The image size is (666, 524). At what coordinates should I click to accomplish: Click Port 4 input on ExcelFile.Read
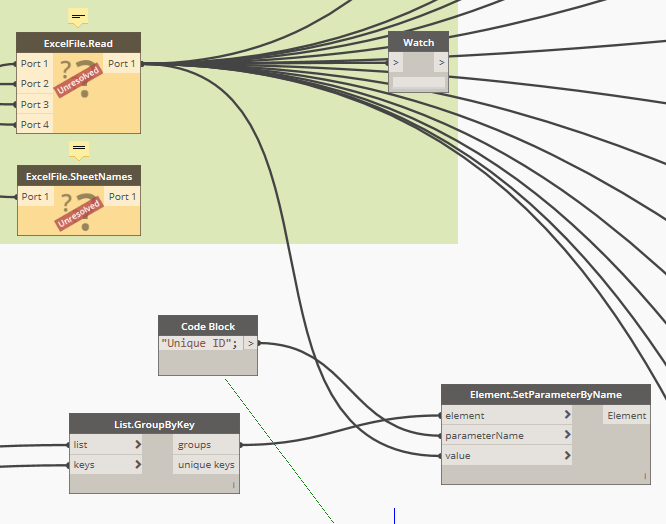pos(35,124)
